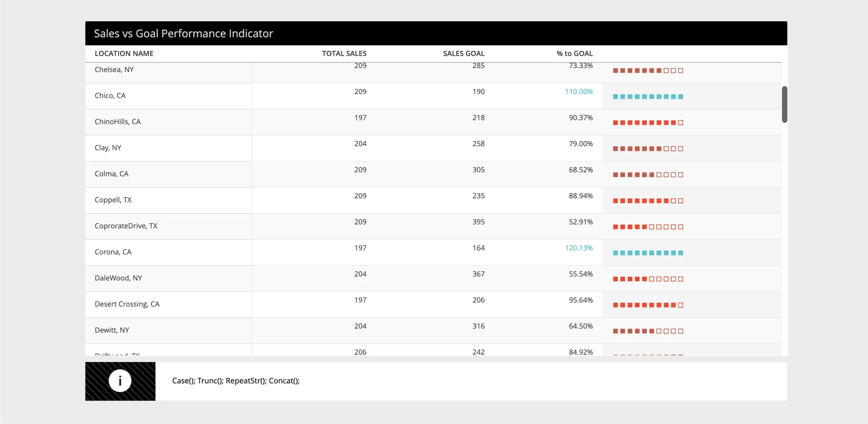This screenshot has height=424, width=868.
Task: Click the last unfilled square for Chelsea, NY
Action: [680, 70]
